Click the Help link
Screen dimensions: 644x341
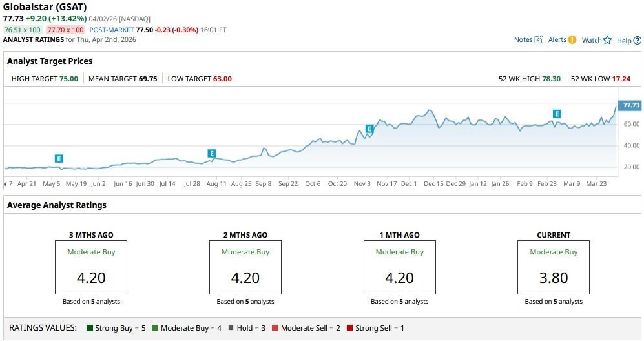coord(624,40)
